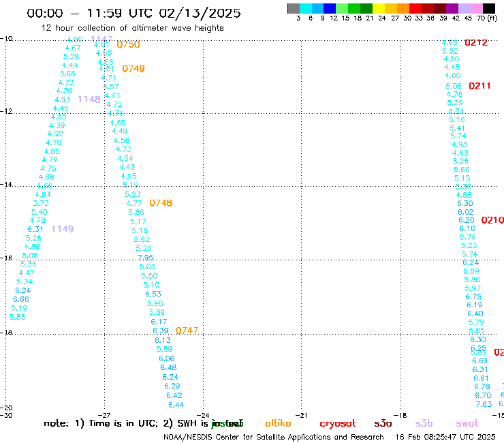This screenshot has height=443, width=504.
Task: Click the bright red 33 ft legend swatch
Action: tap(415, 8)
